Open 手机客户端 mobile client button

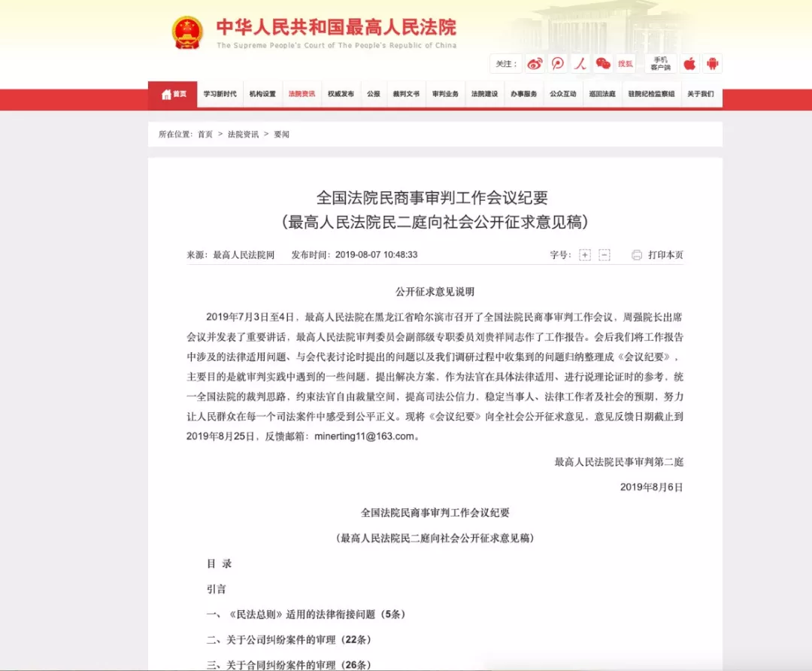tap(660, 64)
